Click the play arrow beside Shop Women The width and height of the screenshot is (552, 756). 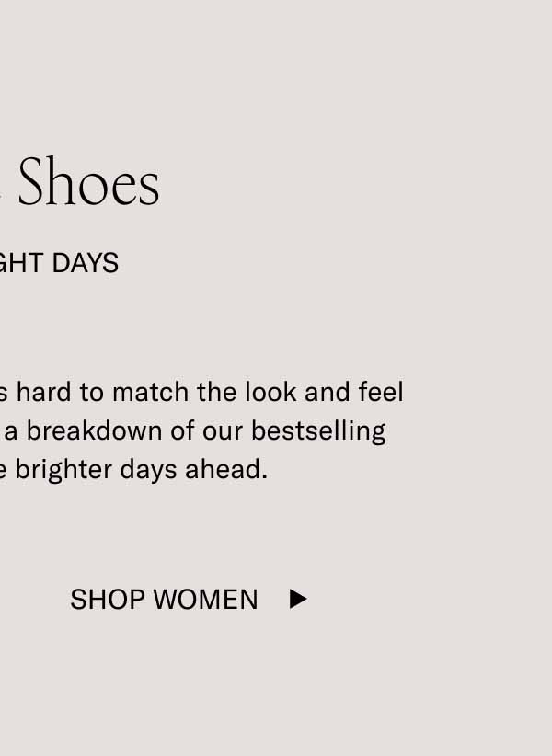tap(298, 600)
